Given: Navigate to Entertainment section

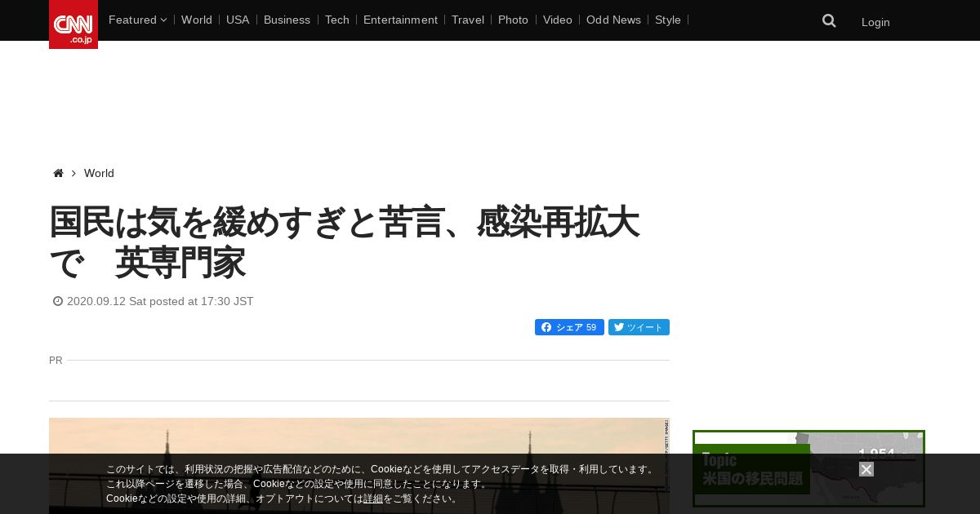Looking at the screenshot, I should 400,20.
